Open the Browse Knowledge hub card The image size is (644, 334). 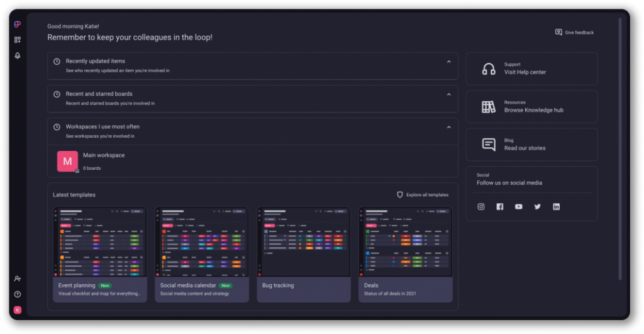tap(531, 107)
